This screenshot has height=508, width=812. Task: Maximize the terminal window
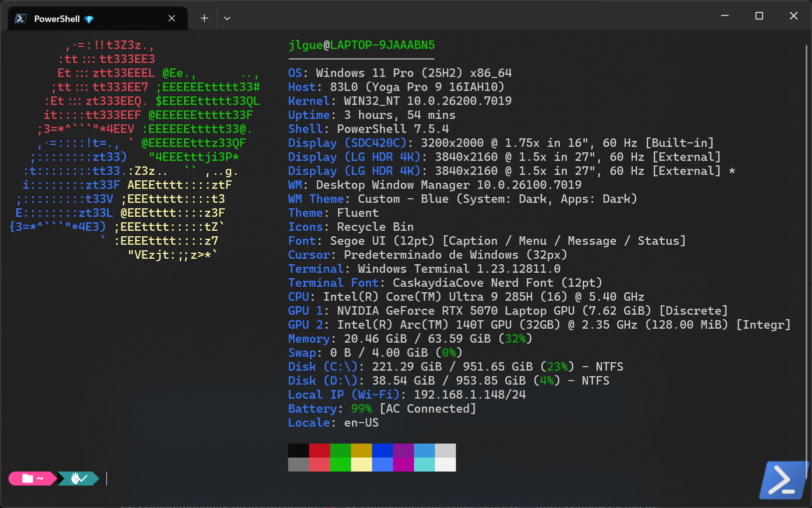click(759, 16)
